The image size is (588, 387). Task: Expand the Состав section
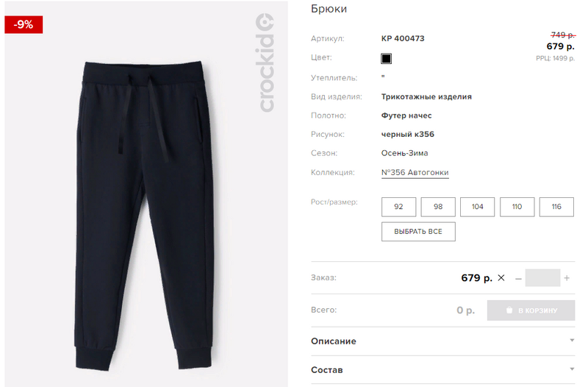pos(443,370)
